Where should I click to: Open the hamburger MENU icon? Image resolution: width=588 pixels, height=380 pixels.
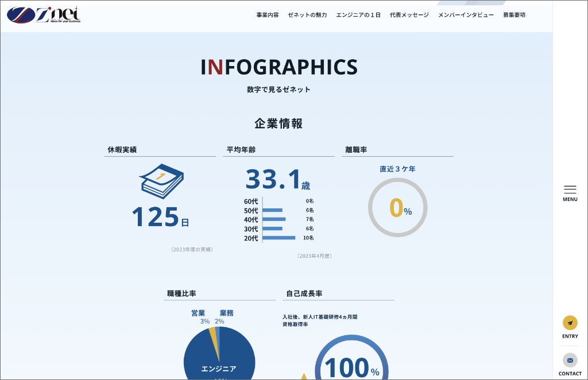(x=570, y=189)
